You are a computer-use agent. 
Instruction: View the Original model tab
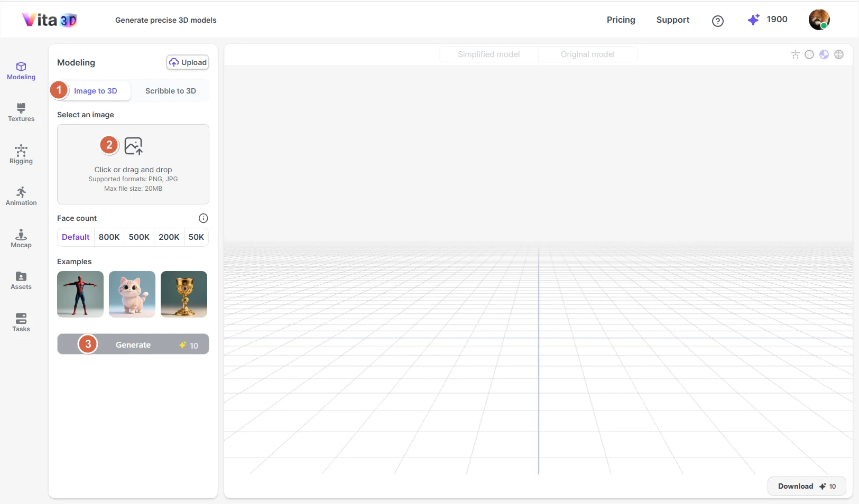[587, 54]
